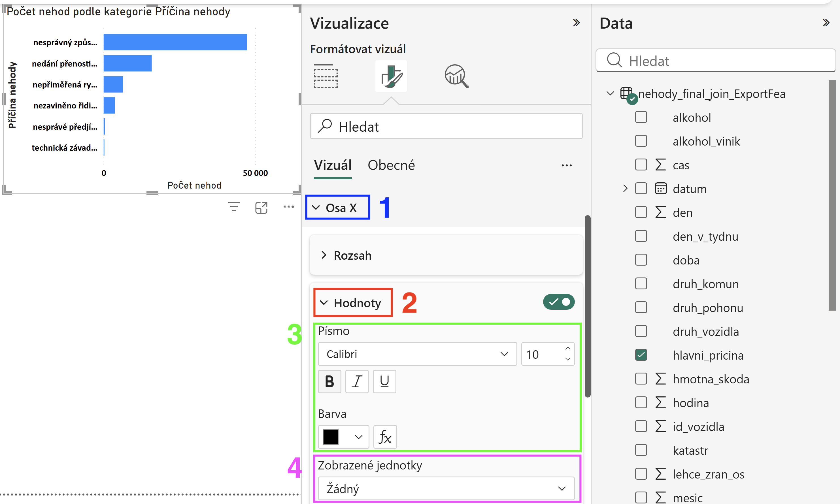Check the katastr field checkbox
Screen dimensions: 840x504
coord(641,450)
